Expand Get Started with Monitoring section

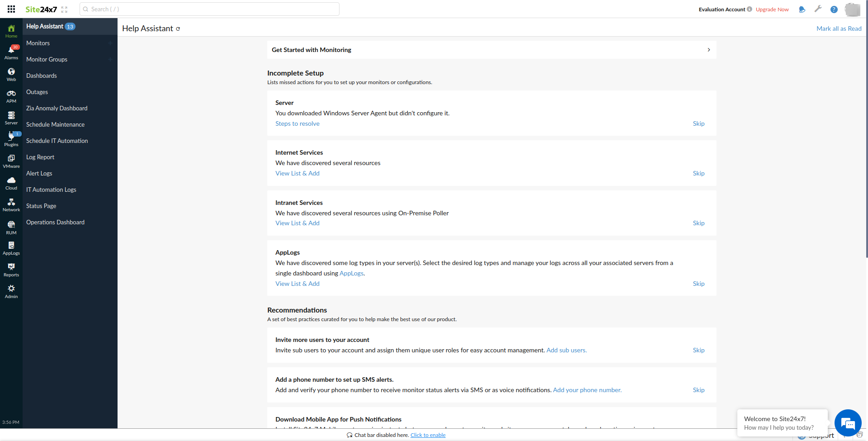(708, 50)
